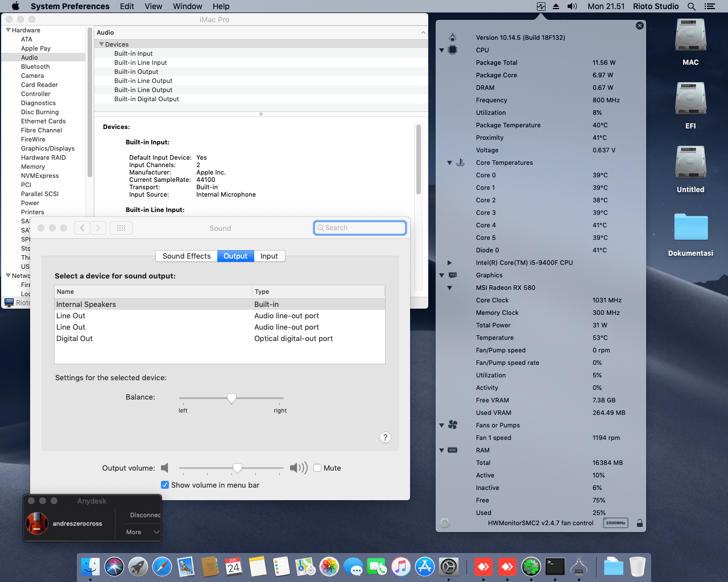This screenshot has width=728, height=582.
Task: Click the iMac Pro details scrollbar
Action: click(x=419, y=160)
